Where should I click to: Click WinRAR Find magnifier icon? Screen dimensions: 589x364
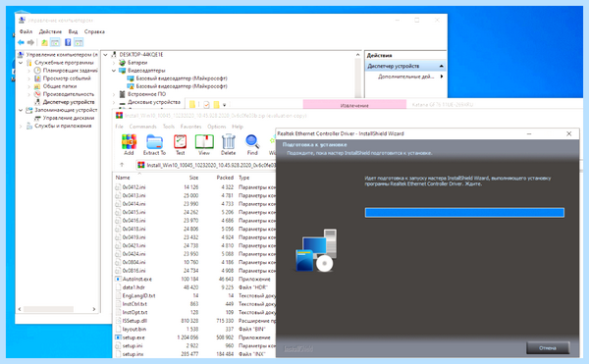pyautogui.click(x=252, y=145)
